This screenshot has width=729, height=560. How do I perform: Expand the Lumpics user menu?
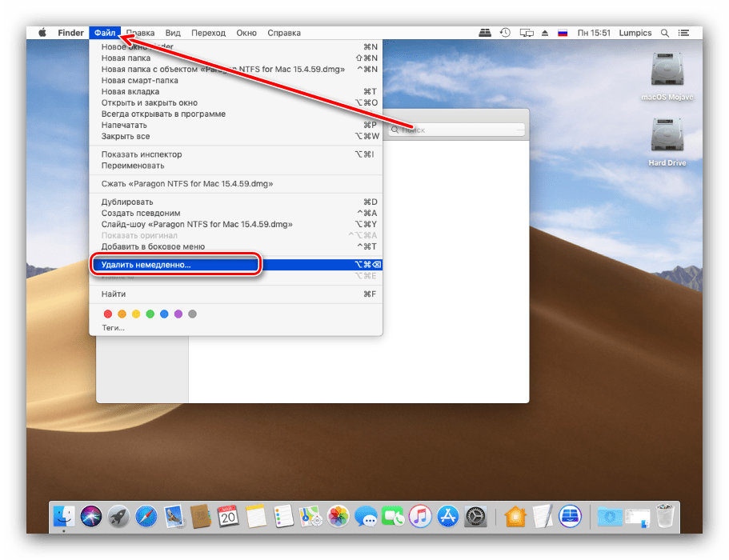[638, 33]
